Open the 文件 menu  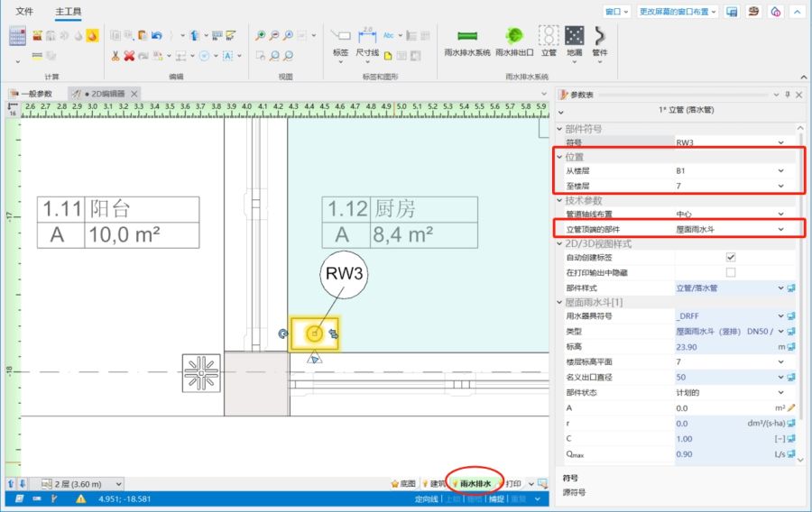[25, 12]
